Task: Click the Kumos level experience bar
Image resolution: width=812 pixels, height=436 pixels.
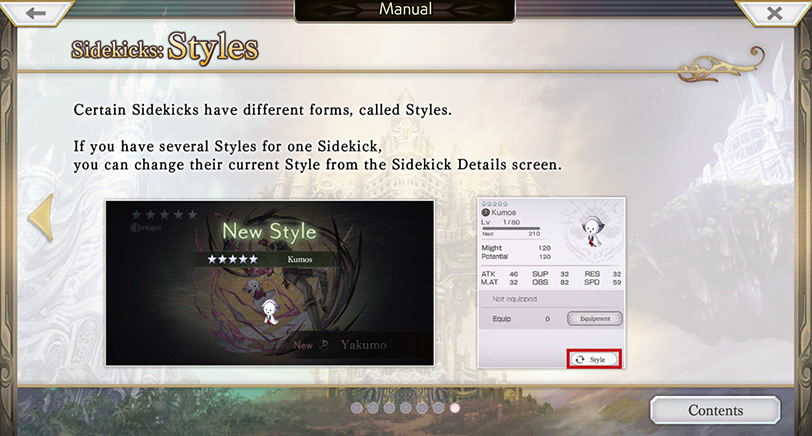Action: click(x=511, y=228)
